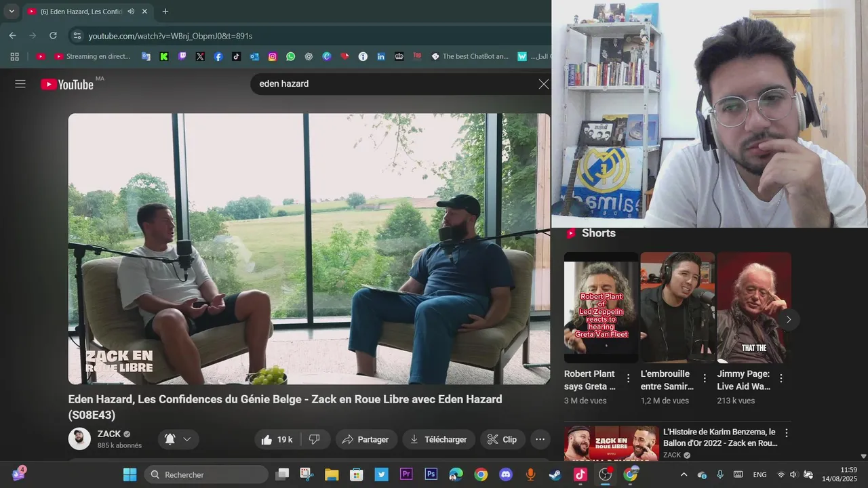This screenshot has width=868, height=488.
Task: Open the ZACK channel name link
Action: [x=108, y=434]
